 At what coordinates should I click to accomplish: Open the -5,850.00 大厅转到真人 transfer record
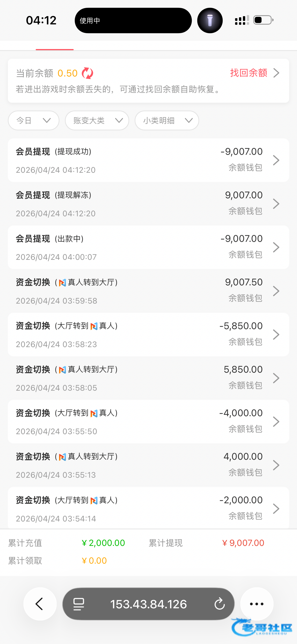tap(148, 334)
